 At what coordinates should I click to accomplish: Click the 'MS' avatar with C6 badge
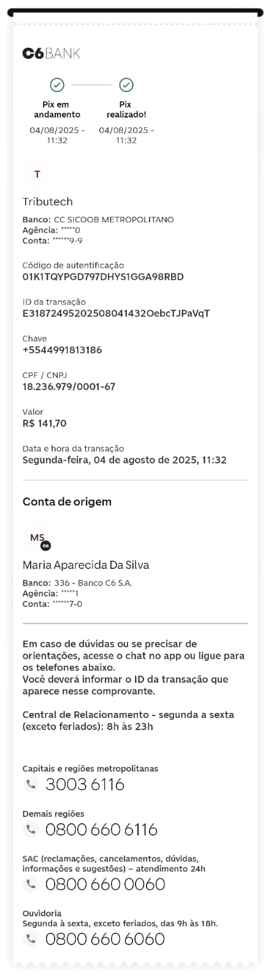[38, 538]
